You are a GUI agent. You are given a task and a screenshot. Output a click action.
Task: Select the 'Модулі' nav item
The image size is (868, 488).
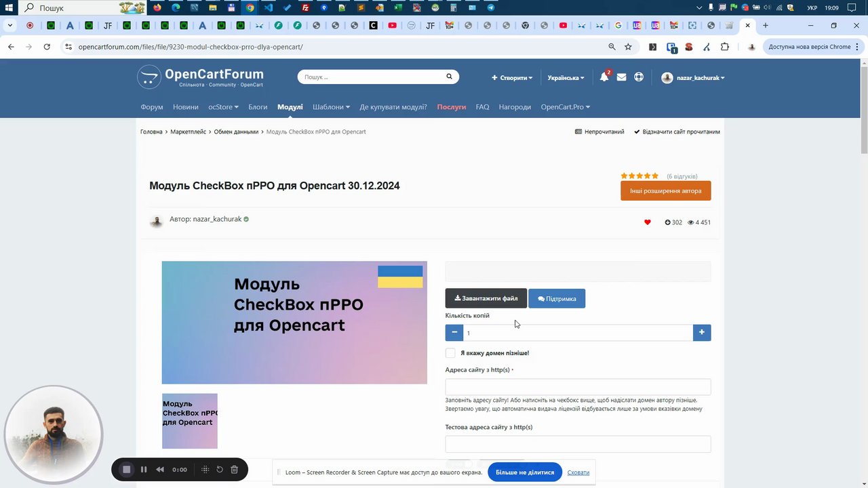(x=290, y=107)
